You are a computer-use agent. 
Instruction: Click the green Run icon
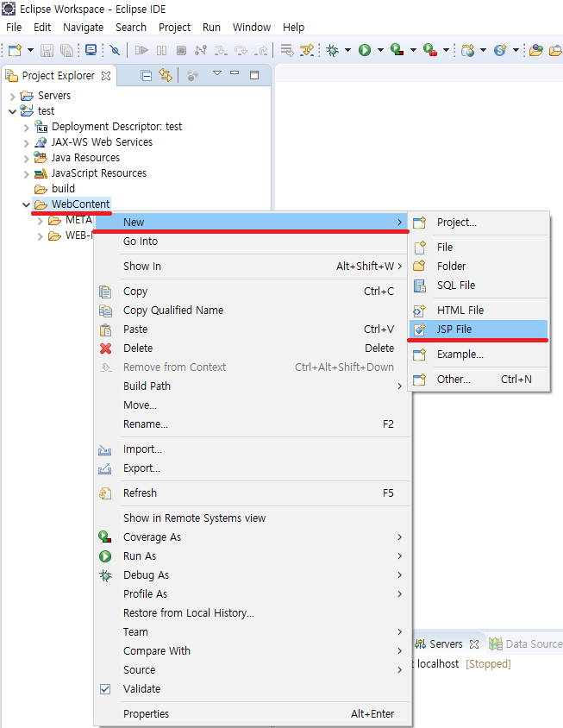pos(365,50)
